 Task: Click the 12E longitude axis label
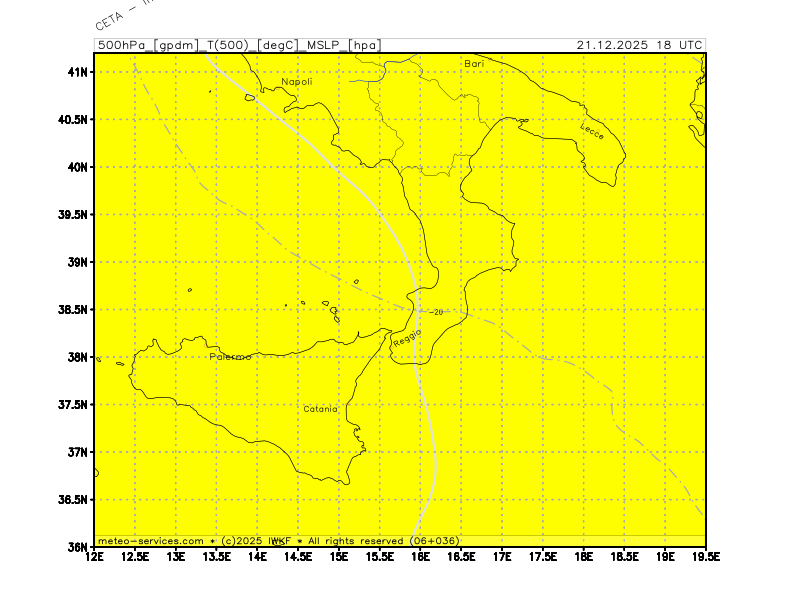pos(95,556)
